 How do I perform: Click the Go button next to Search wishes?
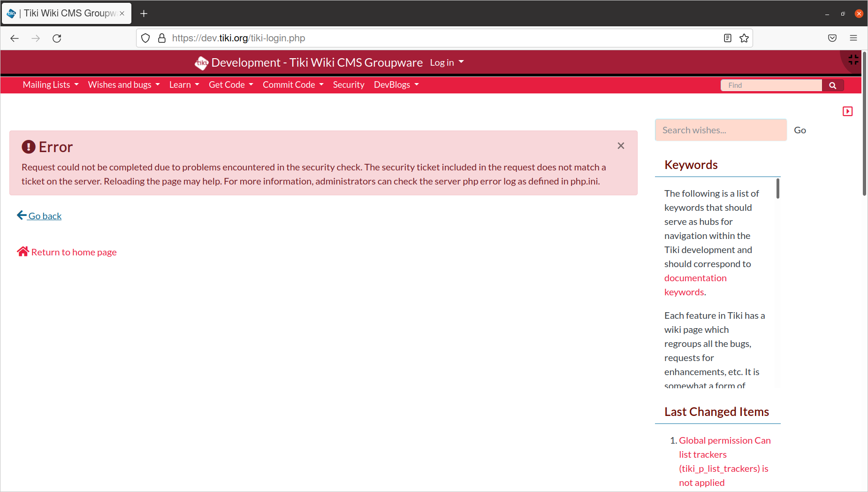800,130
